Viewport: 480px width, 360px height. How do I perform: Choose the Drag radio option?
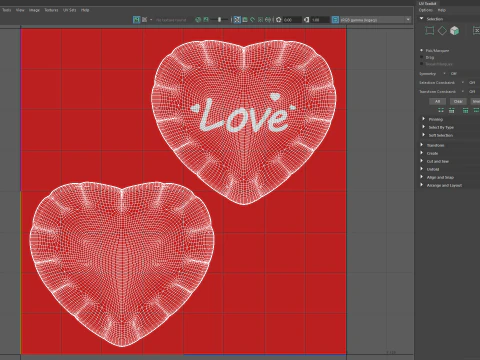[x=422, y=57]
